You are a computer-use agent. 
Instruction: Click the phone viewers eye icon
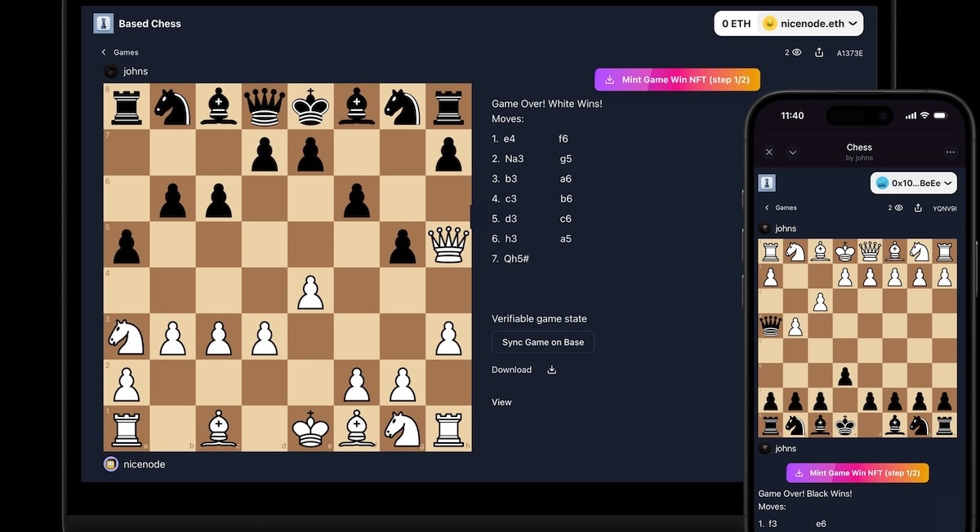coord(898,208)
